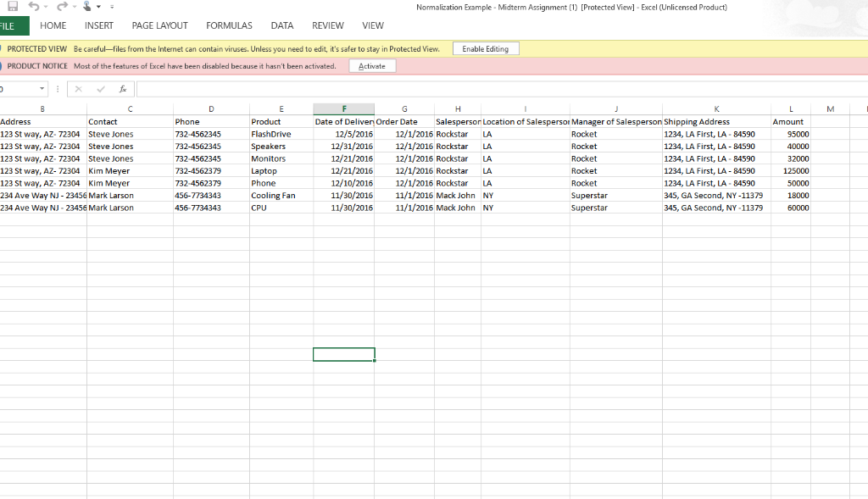Click the 'Superstar' manager cell in Cooling Fan row
This screenshot has height=499, width=868.
coord(616,196)
